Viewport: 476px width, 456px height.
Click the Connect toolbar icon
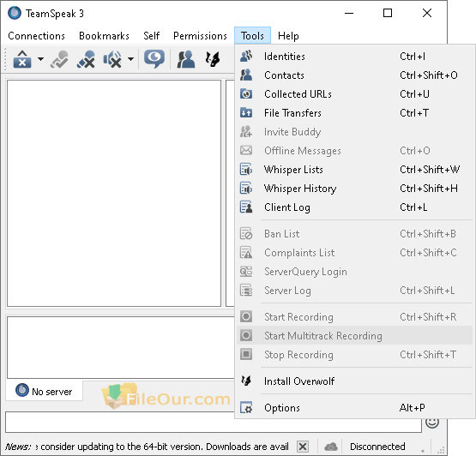22,59
